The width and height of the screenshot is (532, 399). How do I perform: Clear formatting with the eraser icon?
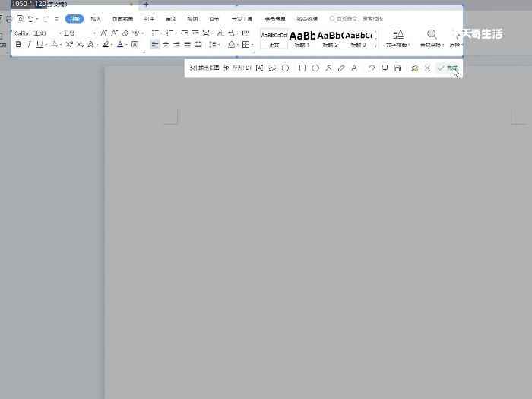125,33
